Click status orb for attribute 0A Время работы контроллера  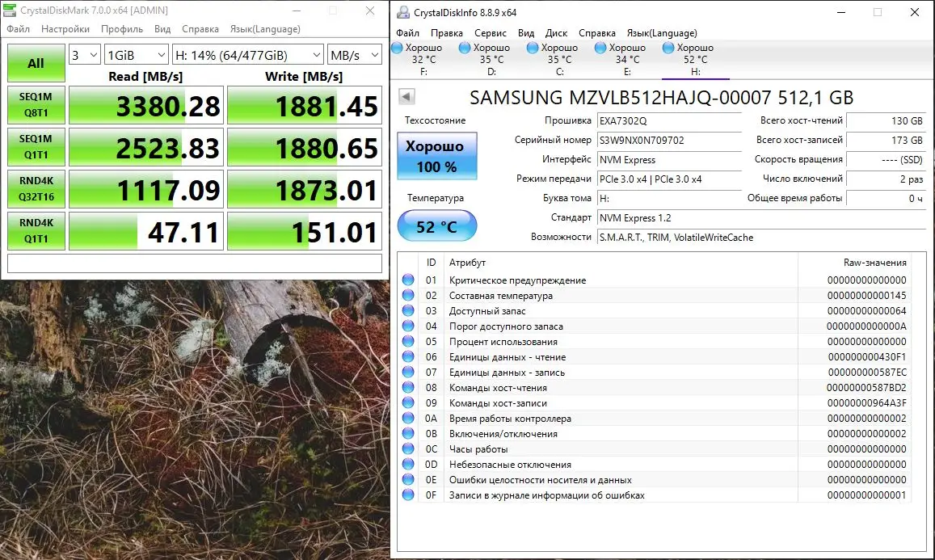click(x=408, y=419)
